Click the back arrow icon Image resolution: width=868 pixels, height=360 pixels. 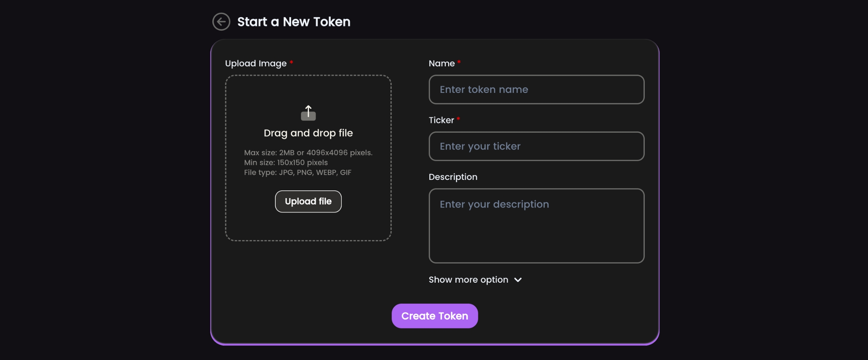tap(221, 22)
